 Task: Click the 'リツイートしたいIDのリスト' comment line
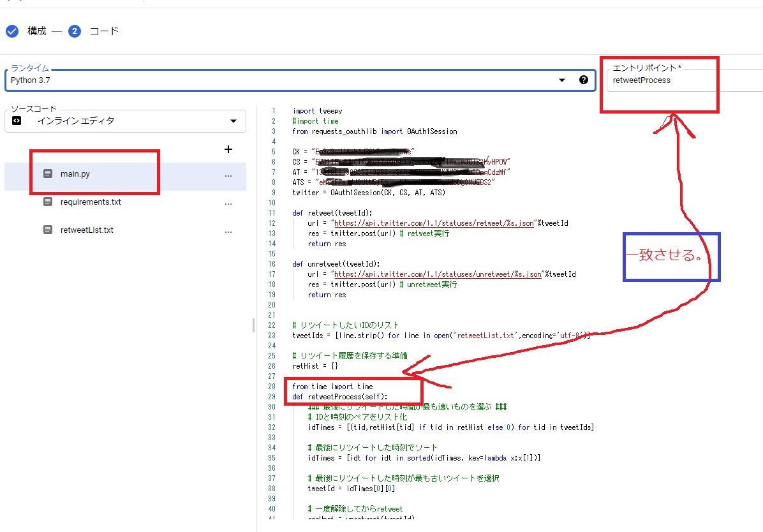click(x=346, y=325)
